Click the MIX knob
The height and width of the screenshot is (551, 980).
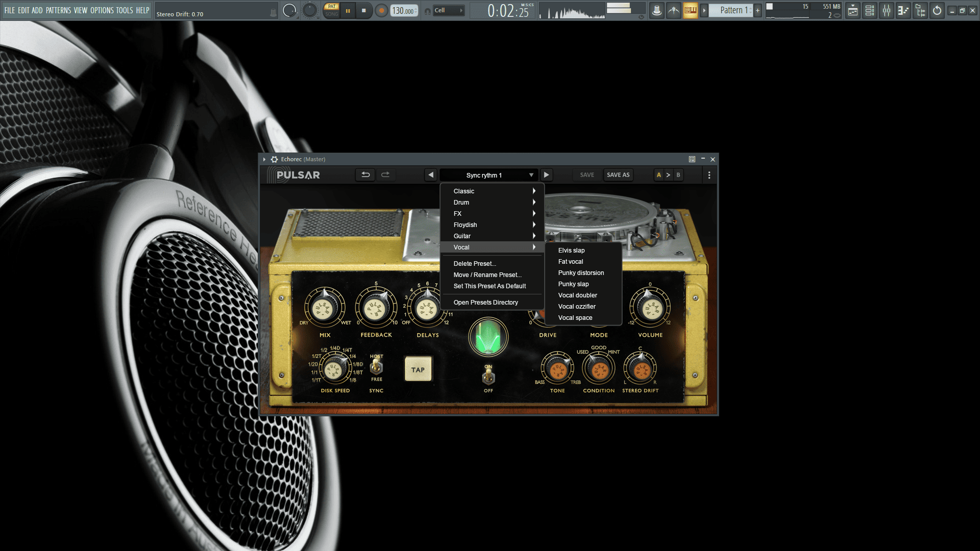[x=325, y=307]
